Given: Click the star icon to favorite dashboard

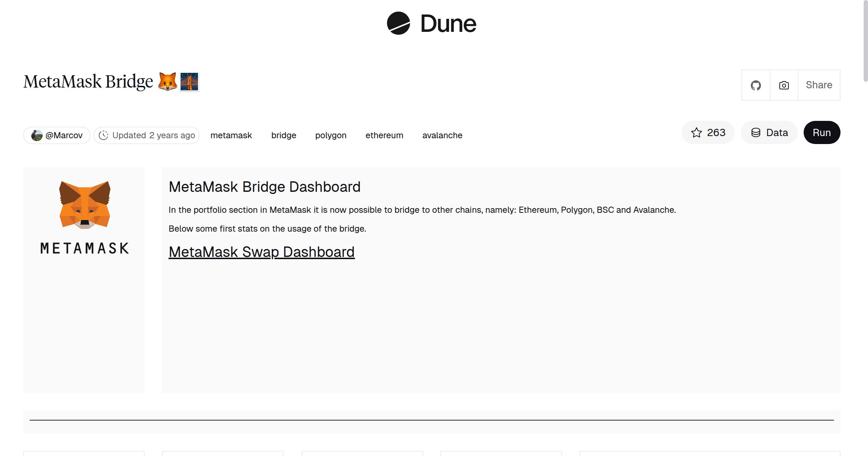Looking at the screenshot, I should [696, 132].
